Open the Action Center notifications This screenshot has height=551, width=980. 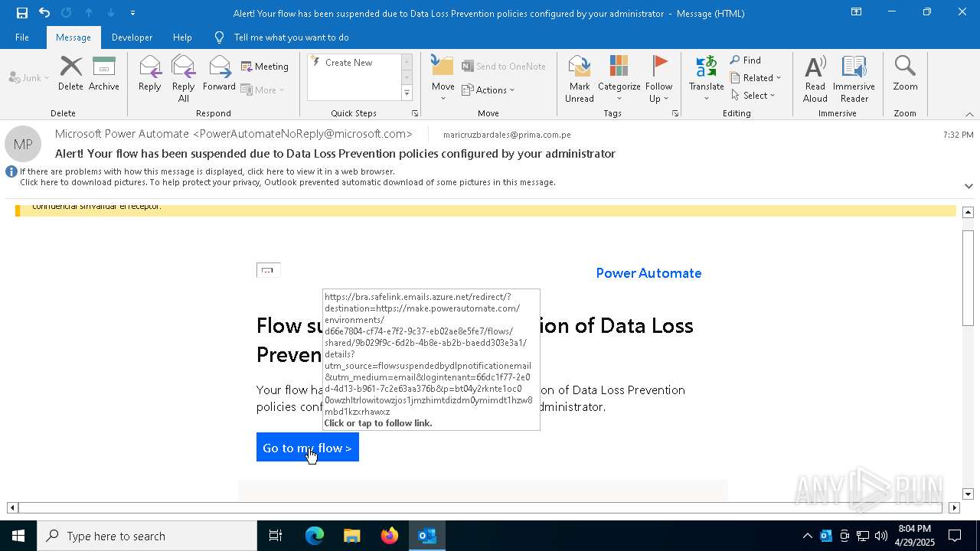[x=955, y=536]
